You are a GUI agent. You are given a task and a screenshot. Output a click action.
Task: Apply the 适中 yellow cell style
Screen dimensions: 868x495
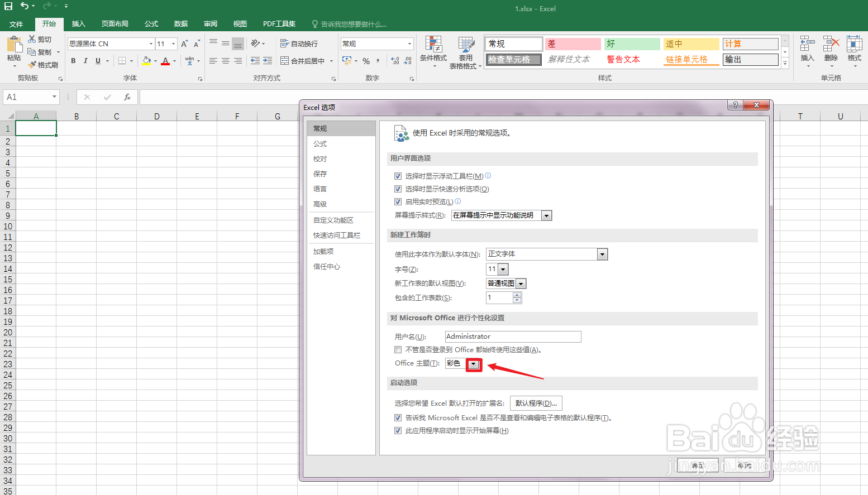click(x=691, y=44)
